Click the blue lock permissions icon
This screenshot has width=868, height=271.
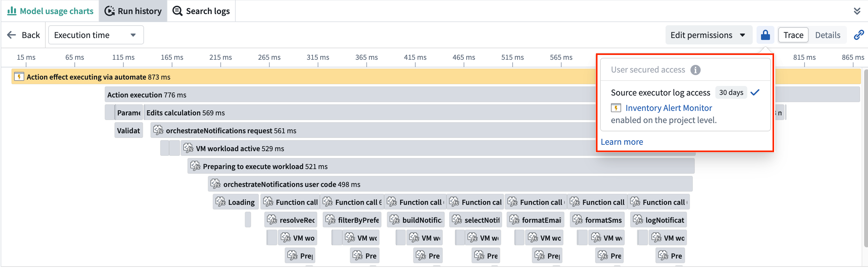pyautogui.click(x=765, y=35)
